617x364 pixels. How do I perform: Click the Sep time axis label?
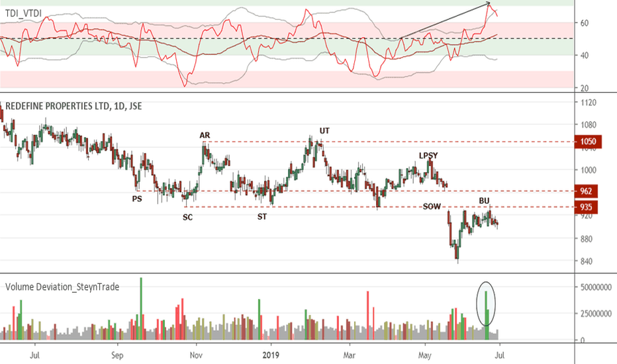pos(117,355)
